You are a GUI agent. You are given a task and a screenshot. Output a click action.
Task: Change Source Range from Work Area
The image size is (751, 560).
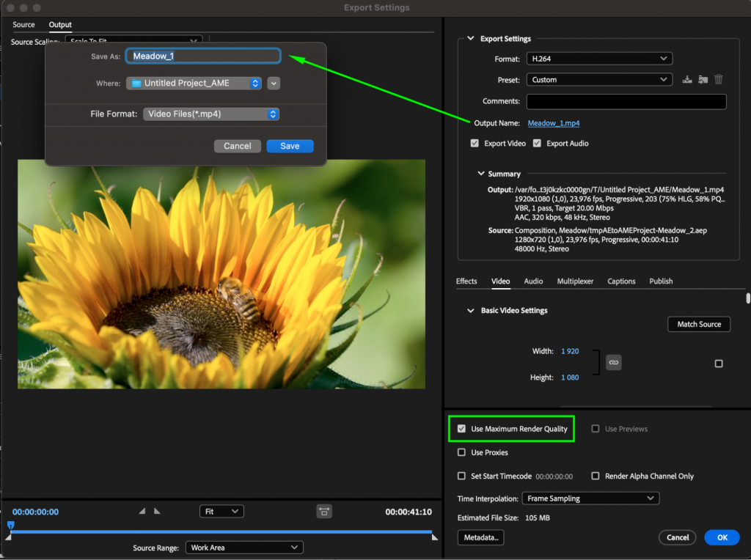pyautogui.click(x=244, y=547)
